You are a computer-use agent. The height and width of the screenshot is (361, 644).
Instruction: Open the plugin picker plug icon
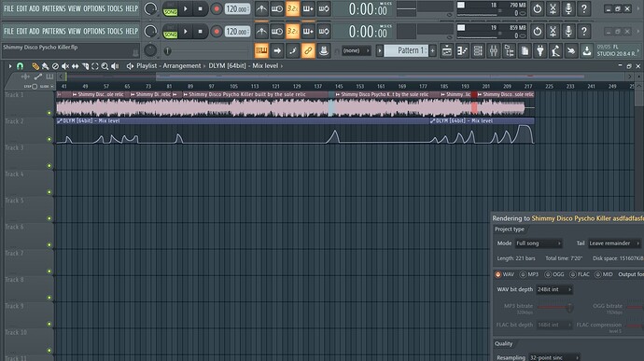pos(540,50)
